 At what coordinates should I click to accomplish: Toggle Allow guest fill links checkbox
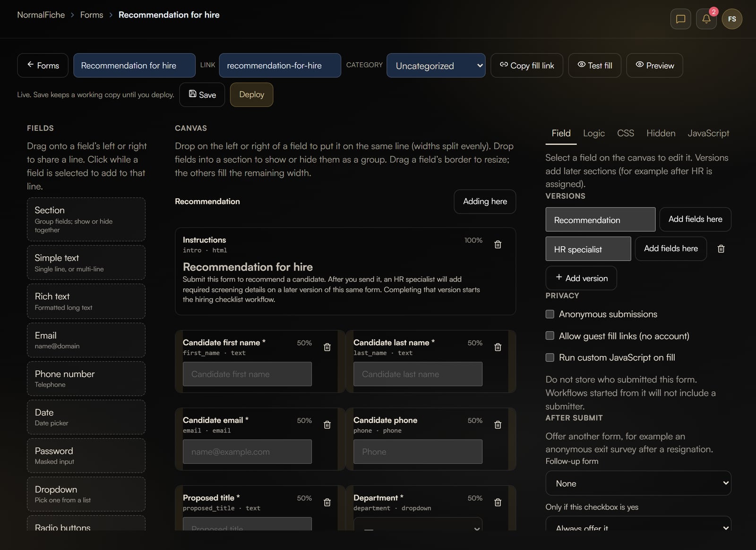550,336
